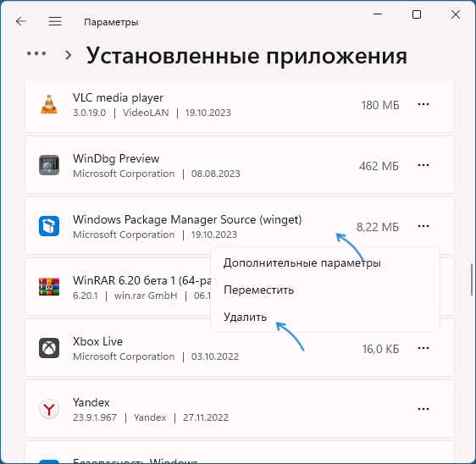Click the Windows Package Manager box icon

tap(49, 226)
